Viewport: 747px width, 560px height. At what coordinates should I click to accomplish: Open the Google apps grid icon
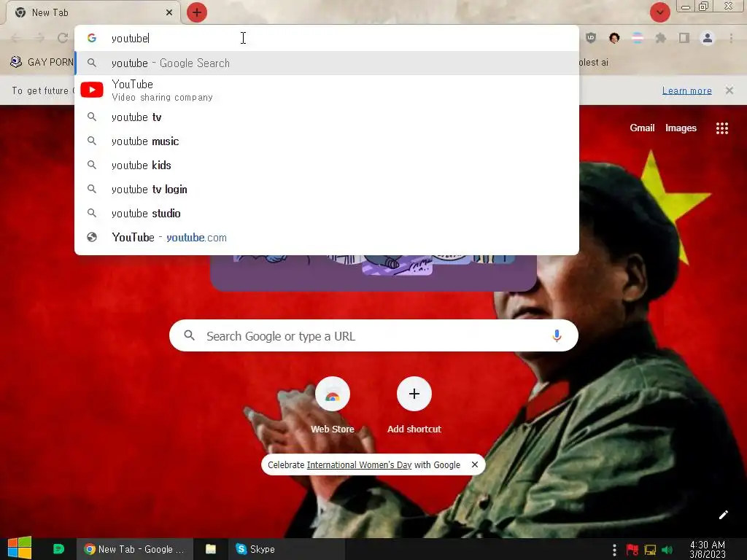click(721, 128)
